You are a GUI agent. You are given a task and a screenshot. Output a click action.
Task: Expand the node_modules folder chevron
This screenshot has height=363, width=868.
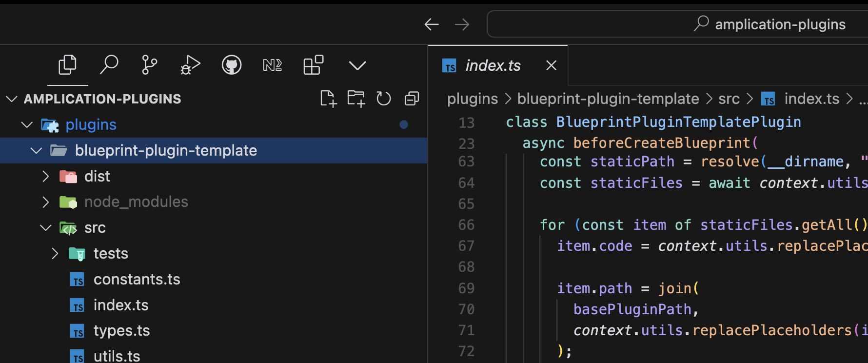[x=46, y=202]
